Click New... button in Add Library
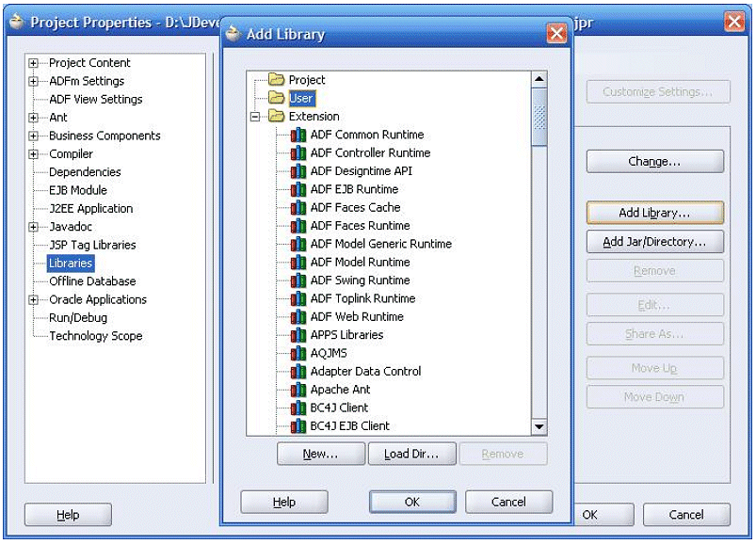 pyautogui.click(x=321, y=454)
